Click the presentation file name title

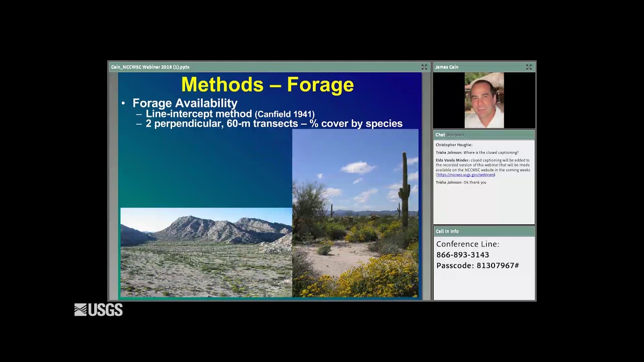pos(150,67)
